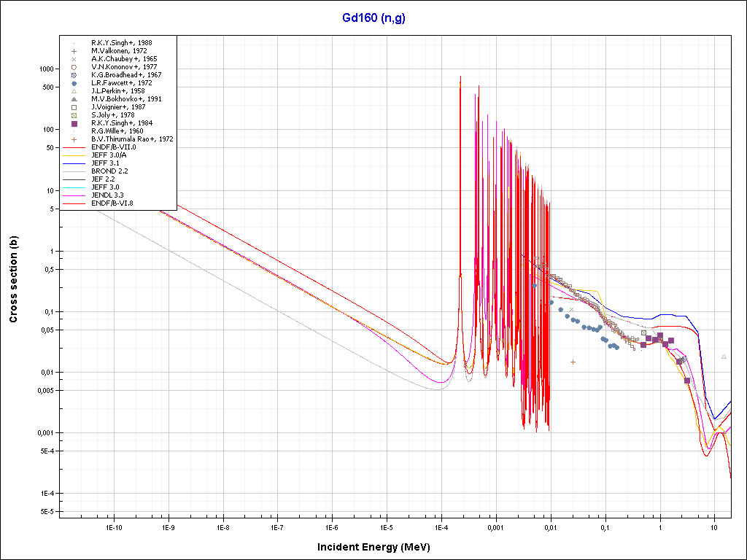Select the BROND 2.2 legend label
The image size is (747, 560).
109,171
